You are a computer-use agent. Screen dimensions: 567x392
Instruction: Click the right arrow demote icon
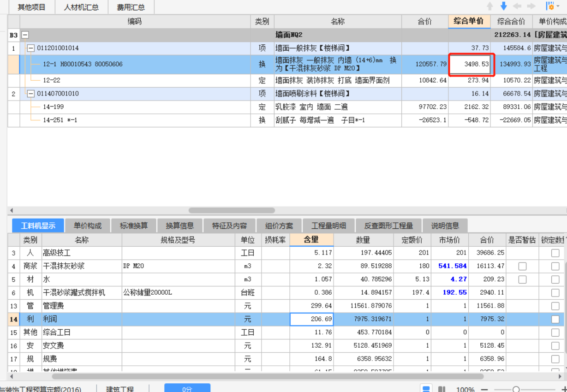[531, 6]
